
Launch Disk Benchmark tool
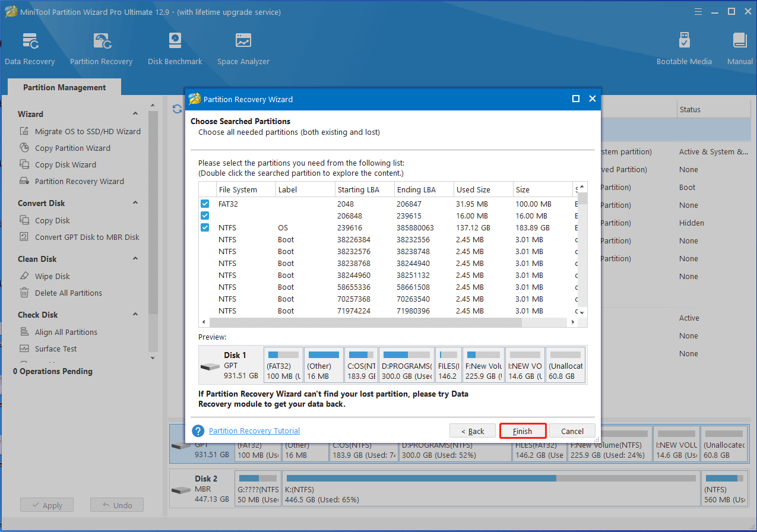click(x=175, y=42)
